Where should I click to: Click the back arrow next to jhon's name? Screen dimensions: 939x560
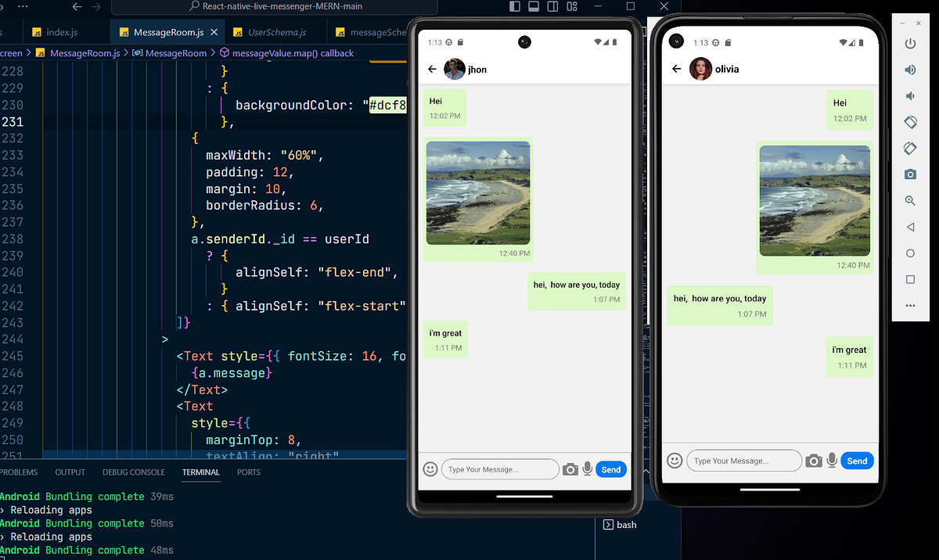pyautogui.click(x=431, y=69)
